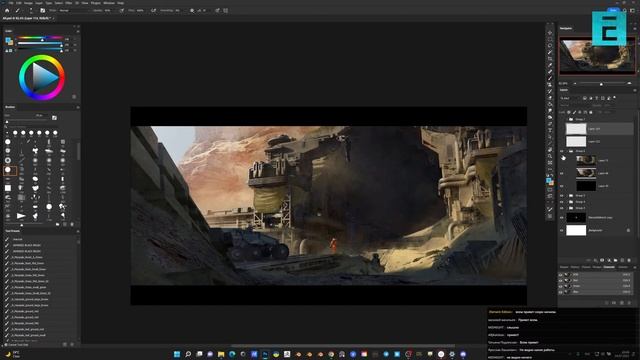Screen dimensions: 640x360
Task: Toggle Red channel visibility eye
Action: point(560,280)
